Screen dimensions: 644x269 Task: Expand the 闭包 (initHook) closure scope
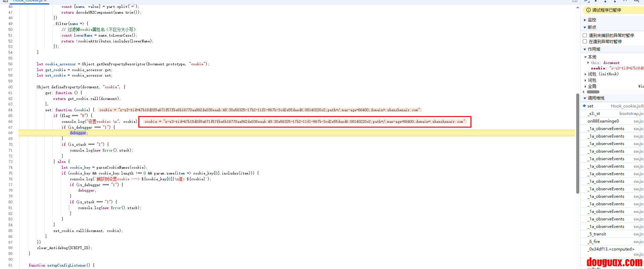(585, 74)
